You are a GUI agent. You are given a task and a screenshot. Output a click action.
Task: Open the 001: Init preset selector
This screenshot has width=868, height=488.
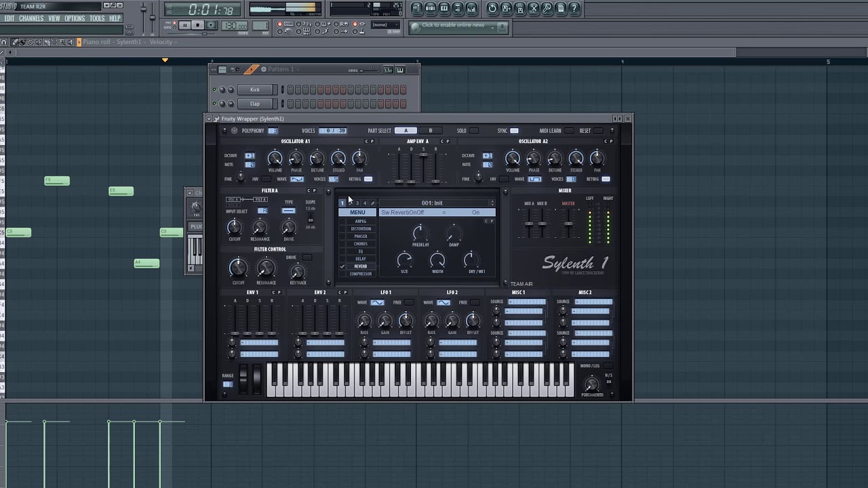(x=432, y=203)
